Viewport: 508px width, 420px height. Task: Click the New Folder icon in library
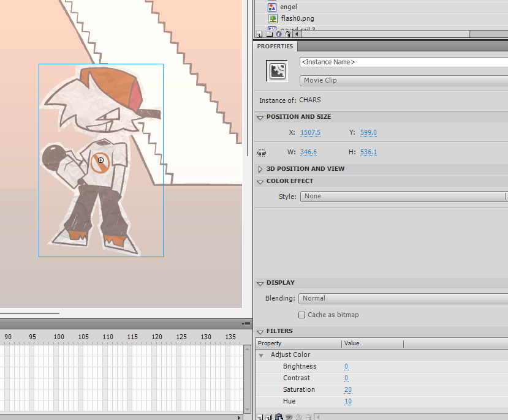[269, 34]
